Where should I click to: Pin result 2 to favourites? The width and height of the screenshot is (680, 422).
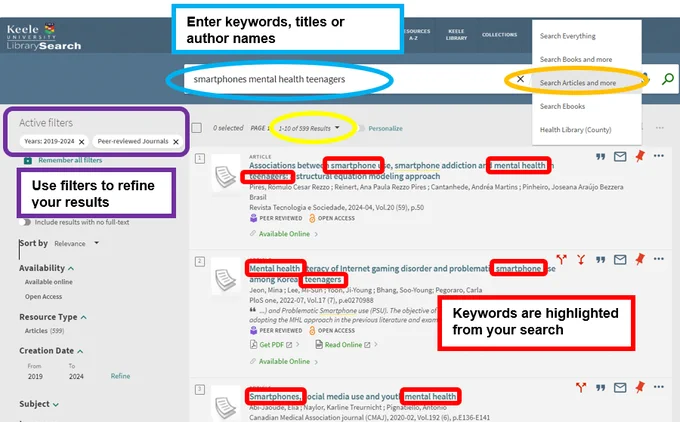[x=640, y=259]
